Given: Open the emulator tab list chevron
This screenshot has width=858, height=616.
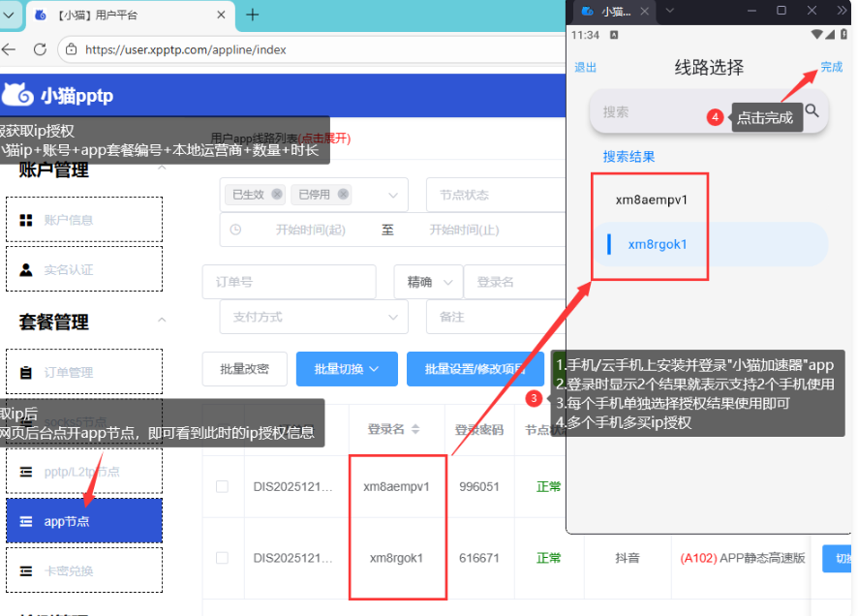Looking at the screenshot, I should click(670, 11).
